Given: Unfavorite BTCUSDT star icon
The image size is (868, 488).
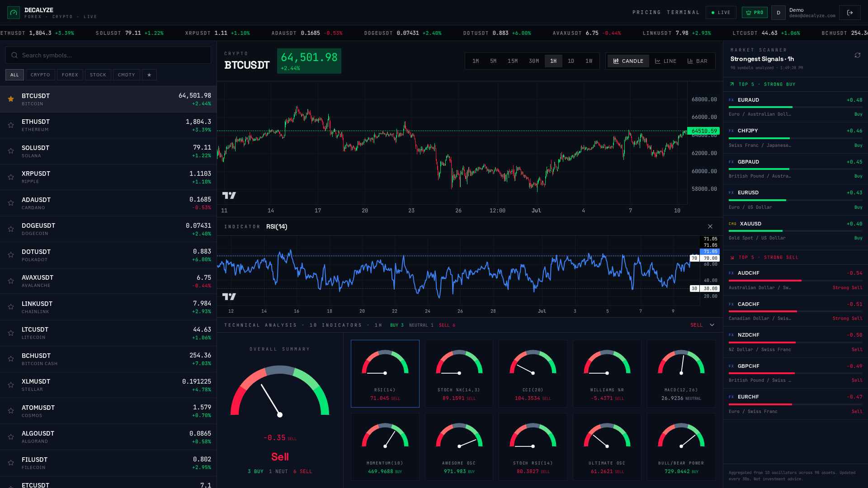Looking at the screenshot, I should 11,99.
